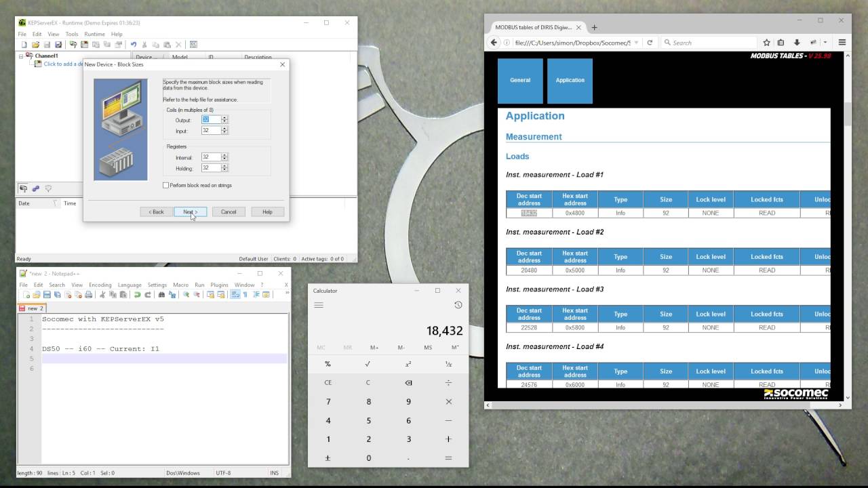Click 0x5800 hex address cell
The image size is (868, 488).
(x=575, y=327)
